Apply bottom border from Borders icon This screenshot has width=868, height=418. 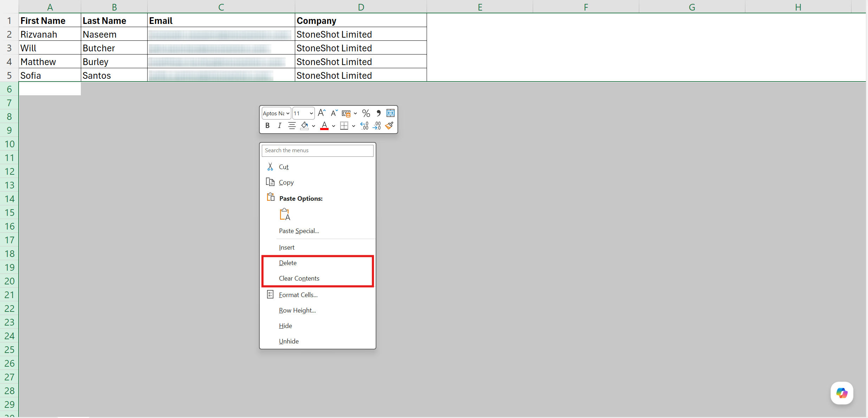coord(344,126)
